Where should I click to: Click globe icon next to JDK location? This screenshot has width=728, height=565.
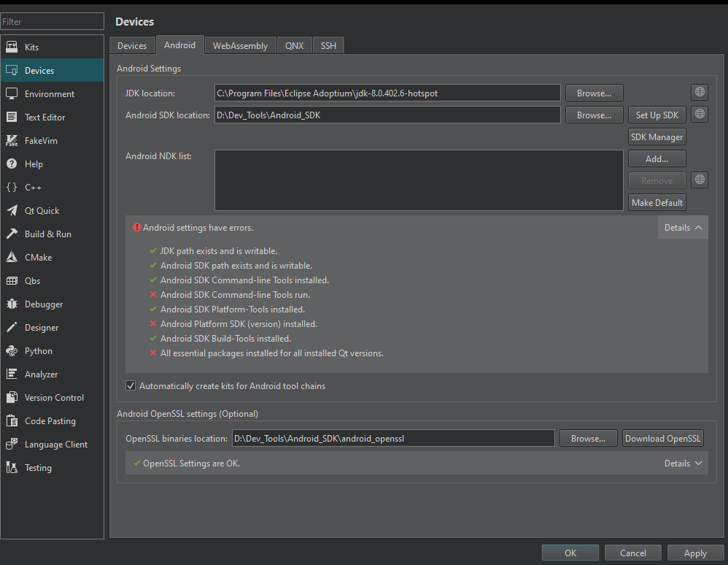[700, 92]
